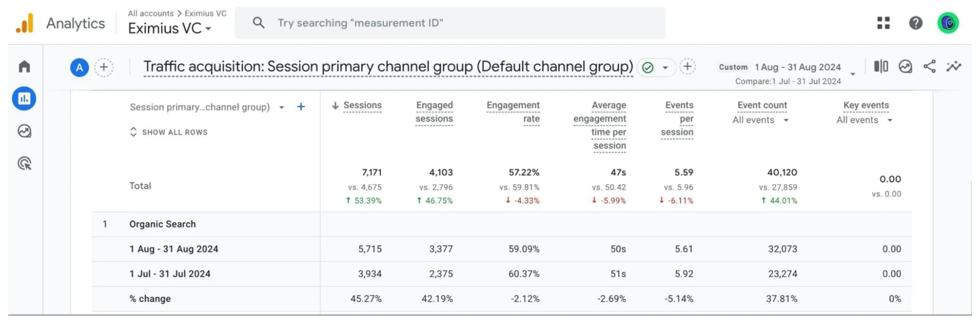Click the All accounts breadcrumb link
Screen dimensions: 980x322
point(150,13)
